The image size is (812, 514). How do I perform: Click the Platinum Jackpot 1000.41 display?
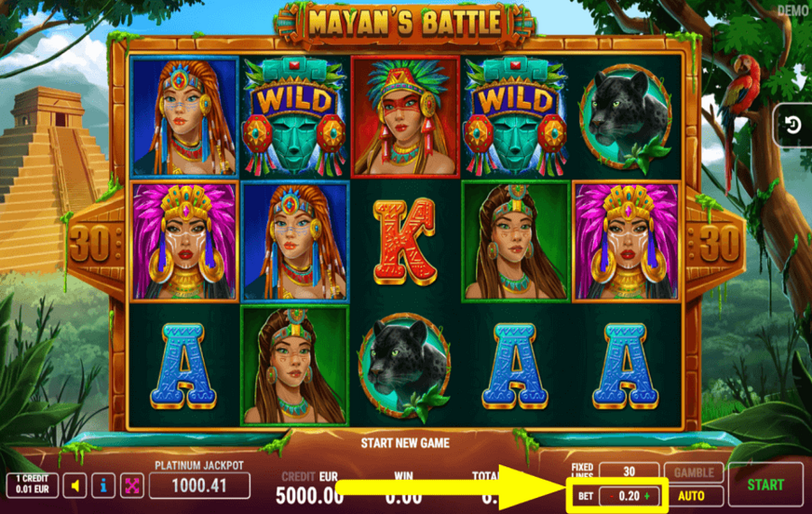tap(199, 485)
